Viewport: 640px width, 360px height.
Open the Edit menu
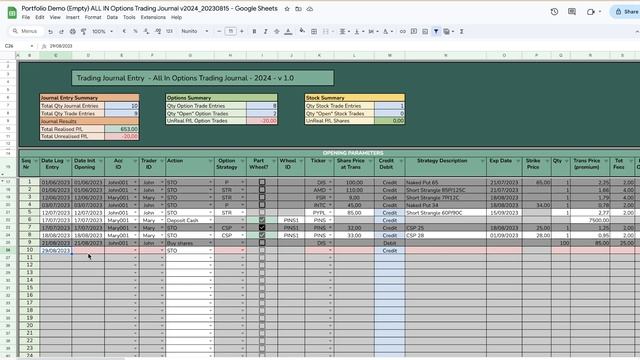[x=40, y=18]
